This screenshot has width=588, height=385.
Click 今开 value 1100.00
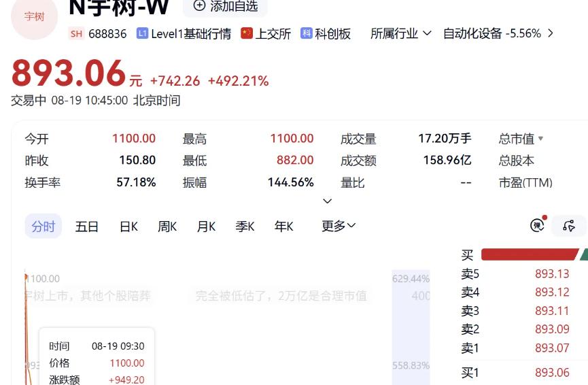[x=134, y=139]
